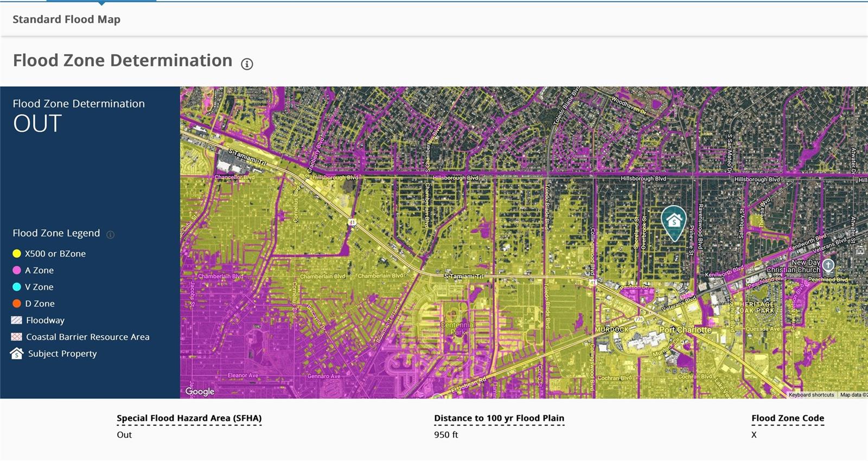Click Distance to 100 yr Flood Plain label
Screen dimensions: 868x461
click(x=499, y=418)
